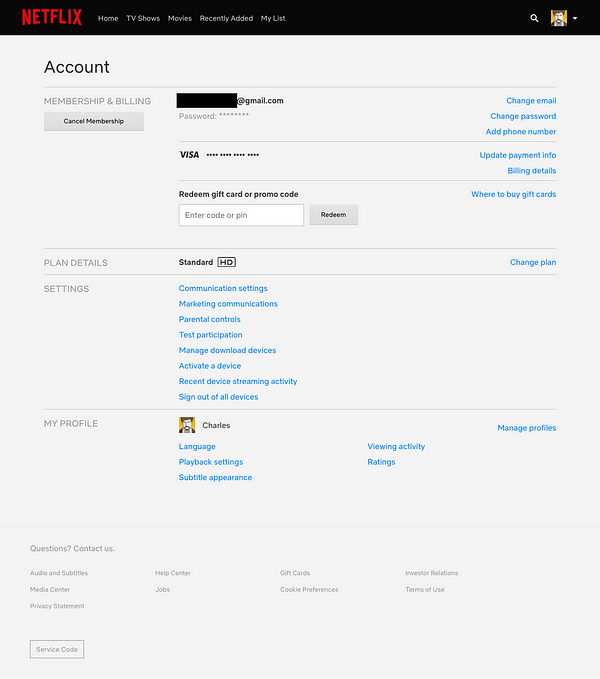Image resolution: width=600 pixels, height=679 pixels.
Task: Open Recently Added in navigation
Action: click(226, 18)
